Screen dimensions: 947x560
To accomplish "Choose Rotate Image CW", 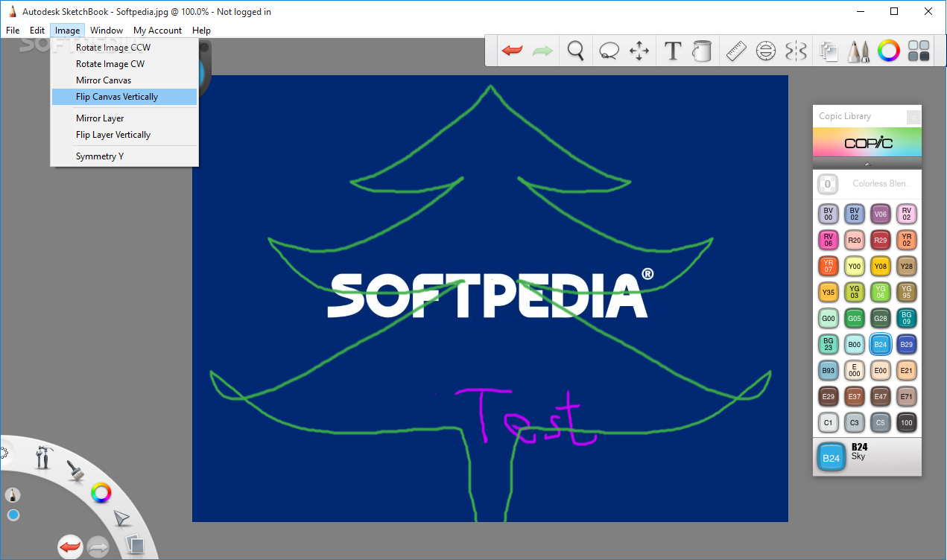I will coord(124,64).
